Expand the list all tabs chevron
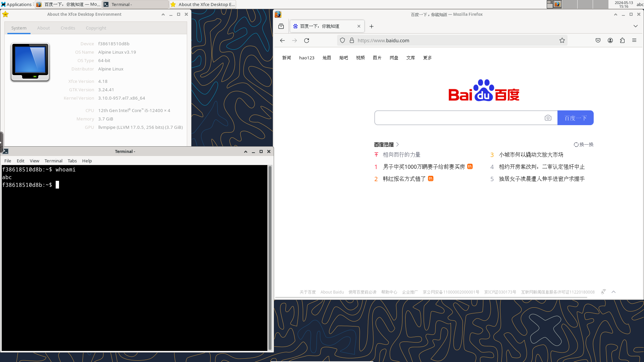 [636, 26]
